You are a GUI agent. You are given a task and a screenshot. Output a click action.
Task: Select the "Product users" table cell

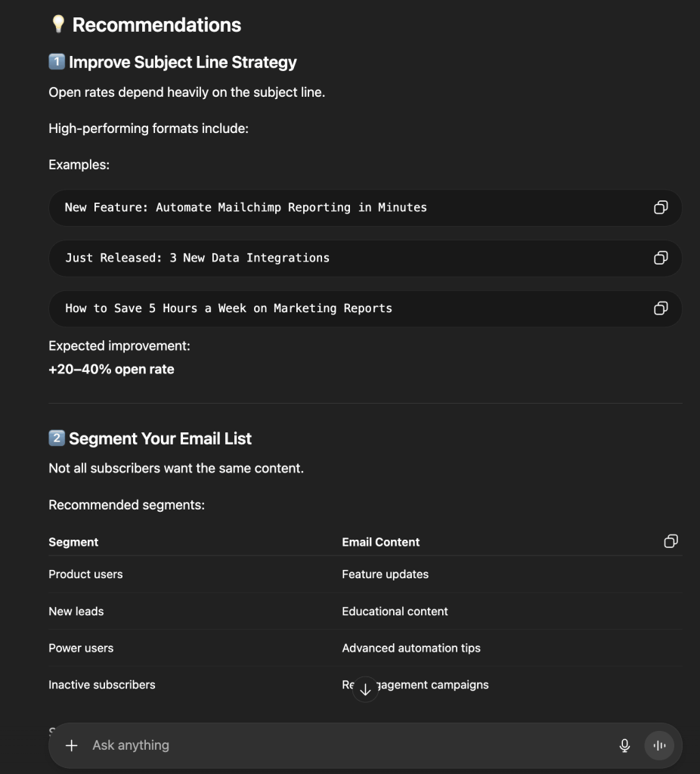coord(85,574)
